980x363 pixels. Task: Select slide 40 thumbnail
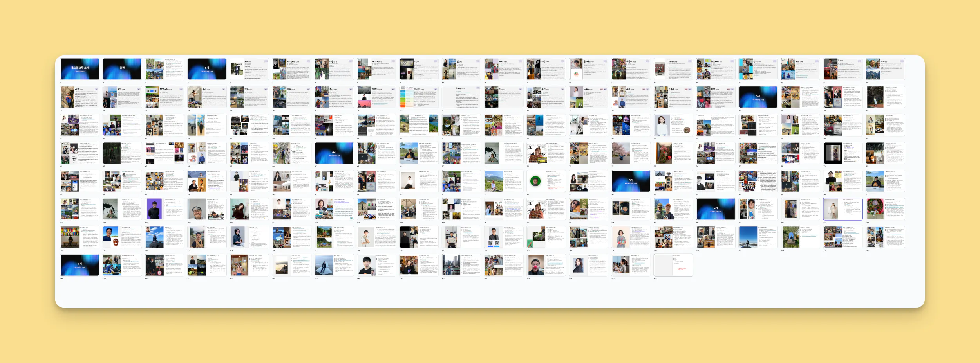pyautogui.click(x=885, y=97)
